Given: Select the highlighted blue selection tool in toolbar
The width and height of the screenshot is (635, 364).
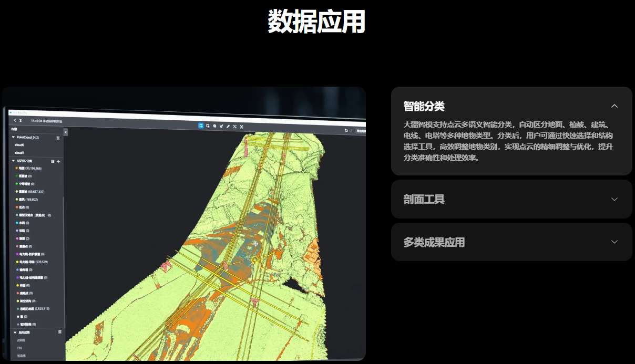Looking at the screenshot, I should 201,126.
